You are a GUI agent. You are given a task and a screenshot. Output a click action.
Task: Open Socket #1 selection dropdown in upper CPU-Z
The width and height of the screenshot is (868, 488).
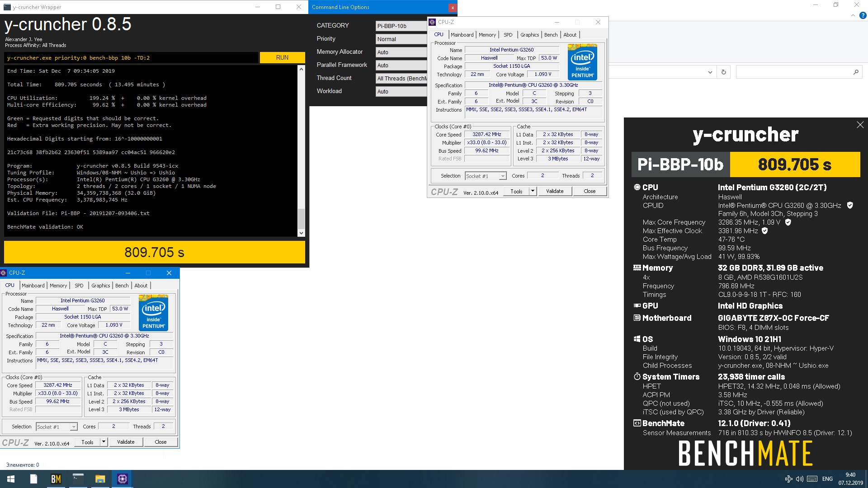pos(486,176)
